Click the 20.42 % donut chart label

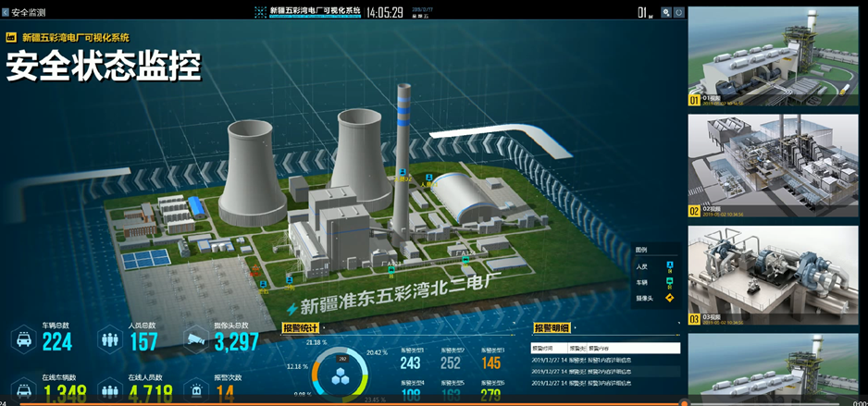378,352
